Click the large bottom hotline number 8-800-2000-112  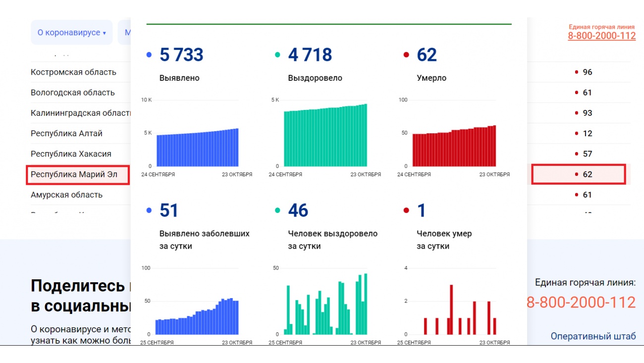click(x=581, y=302)
